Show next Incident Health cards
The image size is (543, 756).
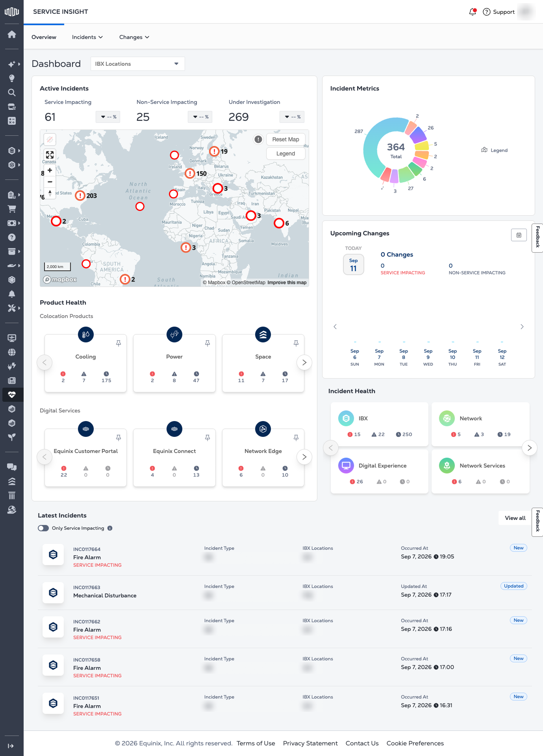point(530,448)
